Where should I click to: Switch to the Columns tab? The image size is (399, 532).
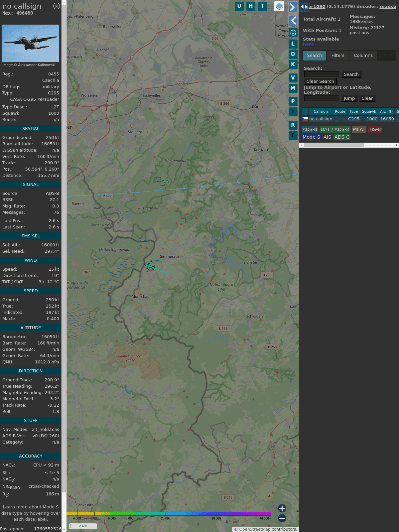pyautogui.click(x=363, y=56)
